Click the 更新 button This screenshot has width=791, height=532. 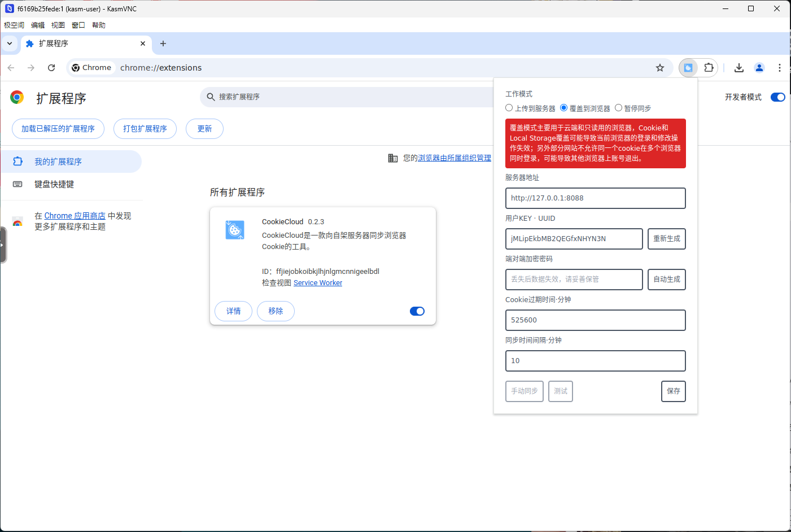pyautogui.click(x=204, y=129)
